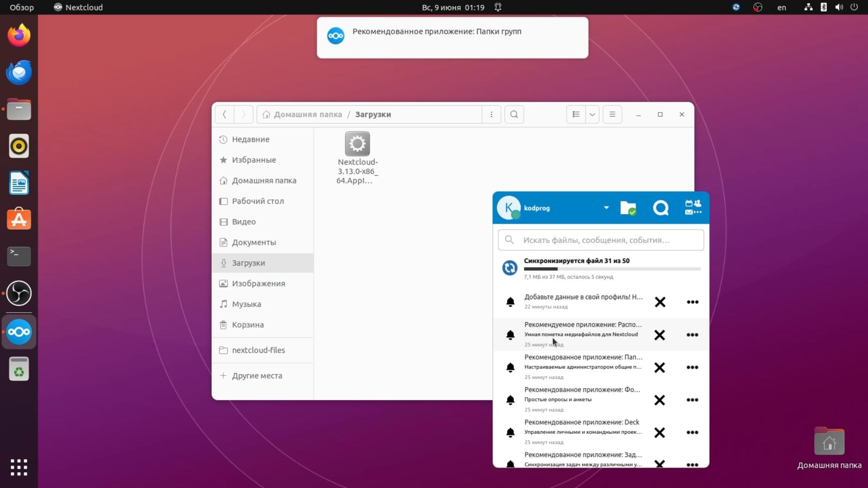This screenshot has width=868, height=488.
Task: Open the Nextcloud apps menu icon
Action: (x=693, y=208)
